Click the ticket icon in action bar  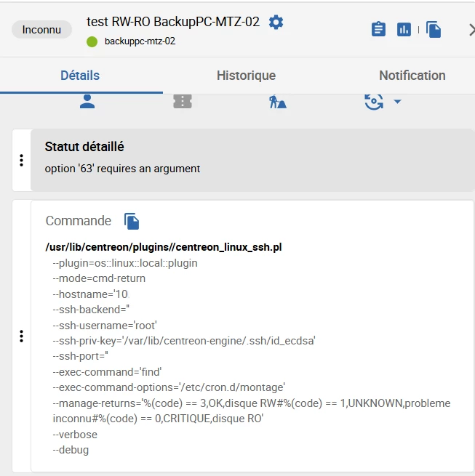(x=182, y=101)
